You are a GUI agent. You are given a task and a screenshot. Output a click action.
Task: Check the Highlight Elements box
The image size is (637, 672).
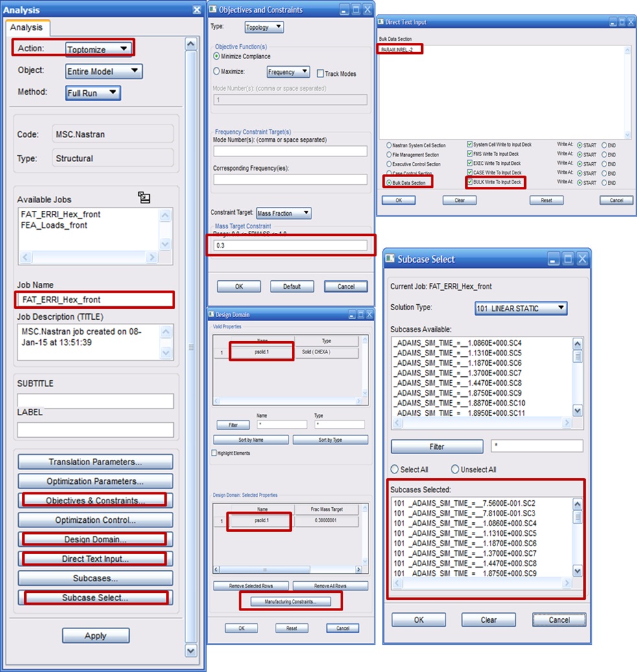(215, 453)
